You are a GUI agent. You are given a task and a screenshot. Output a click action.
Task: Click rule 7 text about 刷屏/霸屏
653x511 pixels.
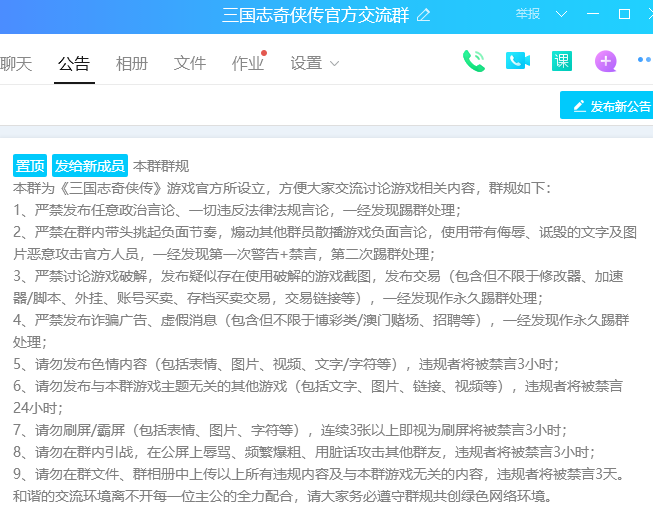[x=290, y=430]
